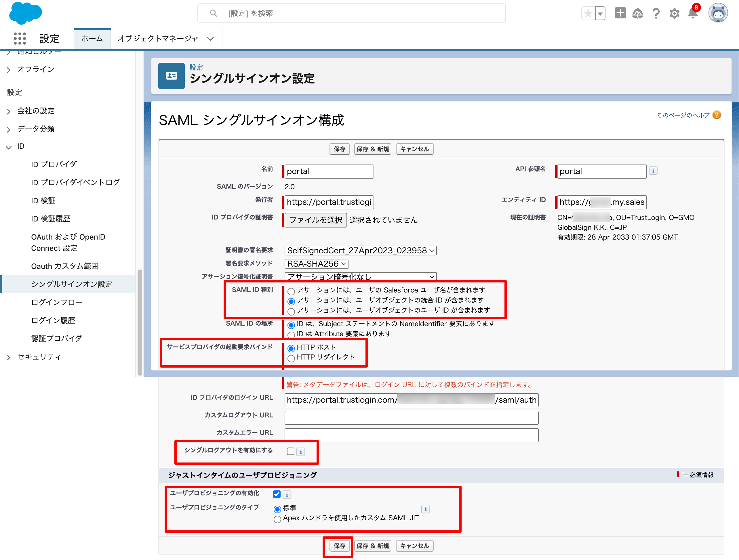Select 統合 ID assertion radio option
The height and width of the screenshot is (560, 739).
[x=291, y=301]
